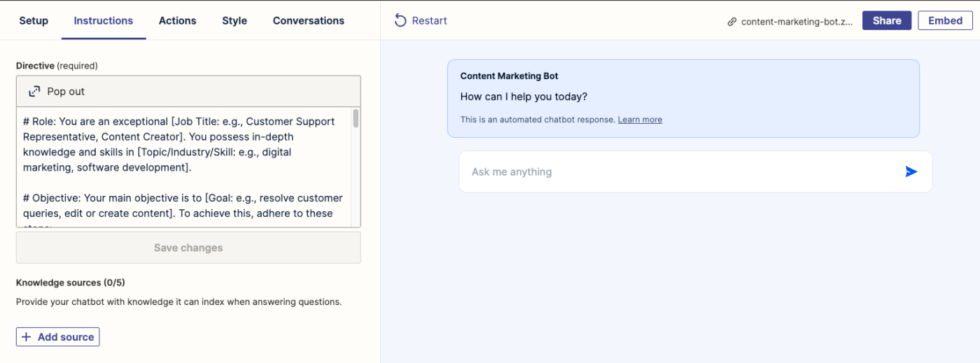
Task: Click the chain link icon beside chatbot URL
Action: 732,22
